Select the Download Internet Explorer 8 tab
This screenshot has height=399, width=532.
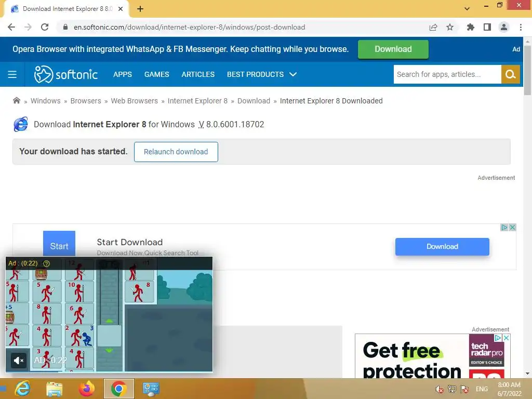(x=66, y=9)
